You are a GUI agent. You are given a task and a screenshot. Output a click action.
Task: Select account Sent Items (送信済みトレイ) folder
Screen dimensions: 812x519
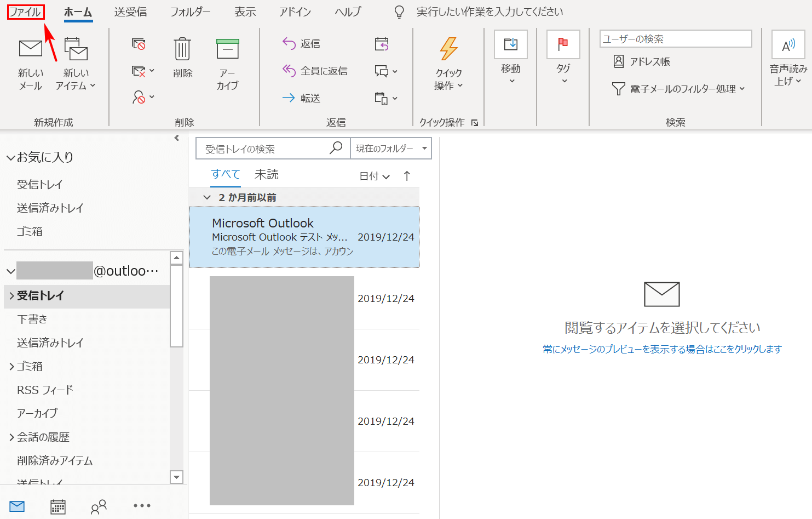tap(50, 343)
